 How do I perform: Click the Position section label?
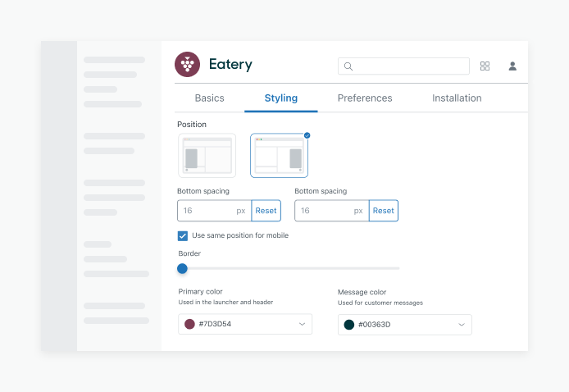(192, 125)
